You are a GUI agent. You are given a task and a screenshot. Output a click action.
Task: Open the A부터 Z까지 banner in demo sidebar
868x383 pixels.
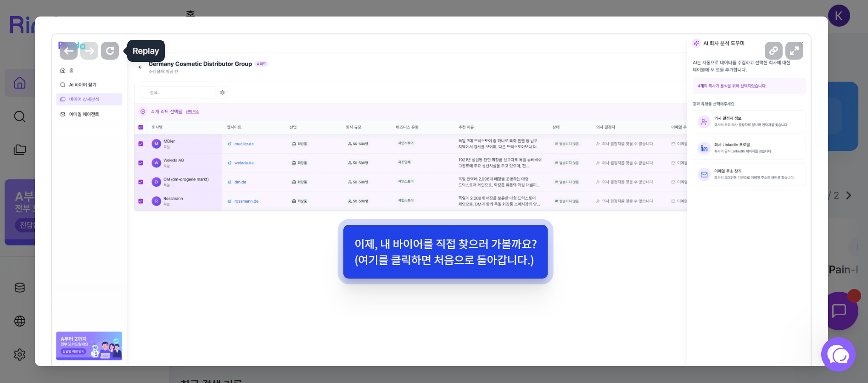(89, 346)
